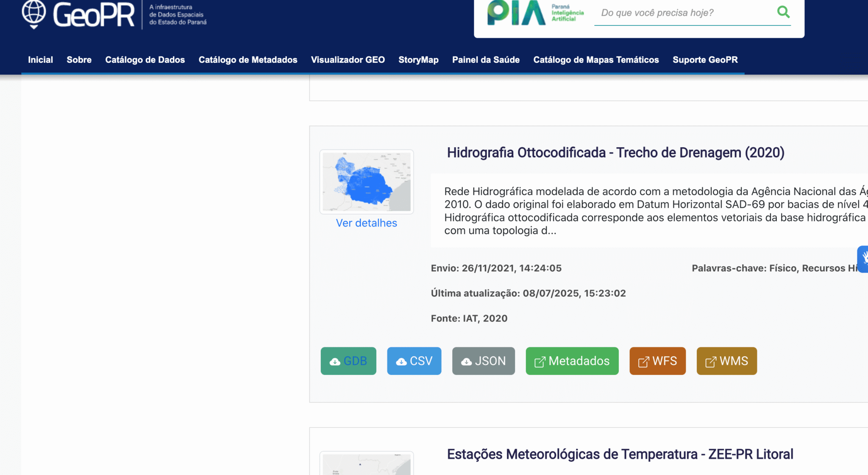Open the WMS service link
Viewport: 868px width, 475px height.
coord(727,361)
